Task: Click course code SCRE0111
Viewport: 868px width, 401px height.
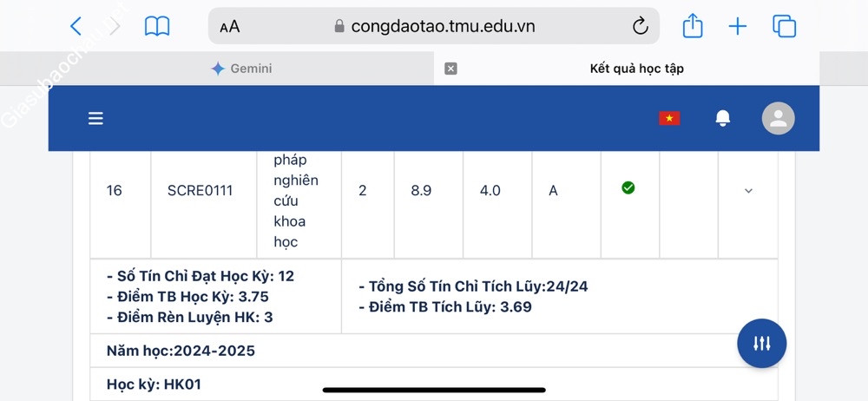Action: [200, 191]
